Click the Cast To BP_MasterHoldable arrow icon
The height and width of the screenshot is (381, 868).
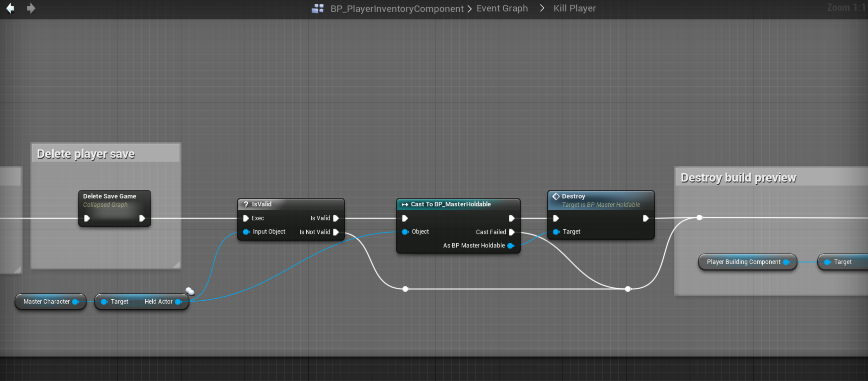pos(405,204)
